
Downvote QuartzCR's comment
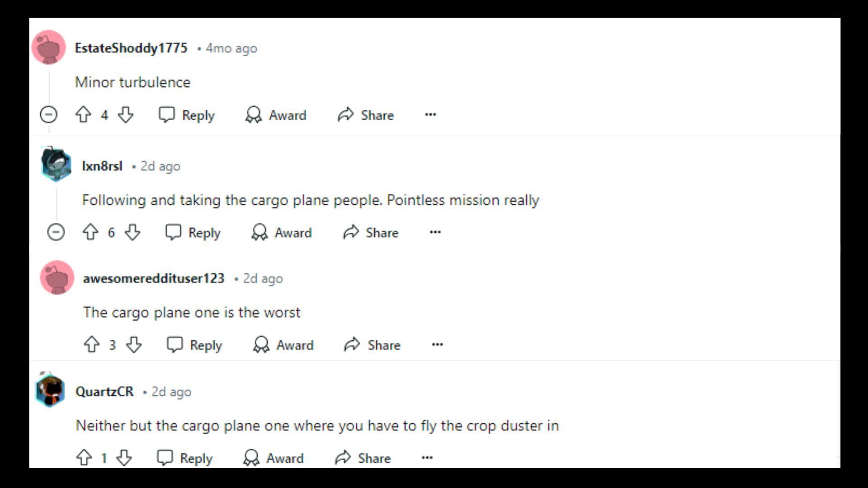coord(124,458)
